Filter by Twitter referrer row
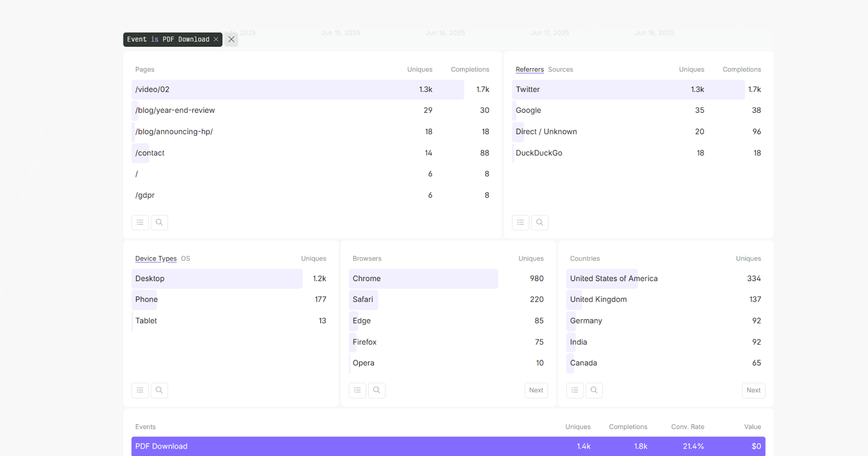This screenshot has height=456, width=868. 627,89
